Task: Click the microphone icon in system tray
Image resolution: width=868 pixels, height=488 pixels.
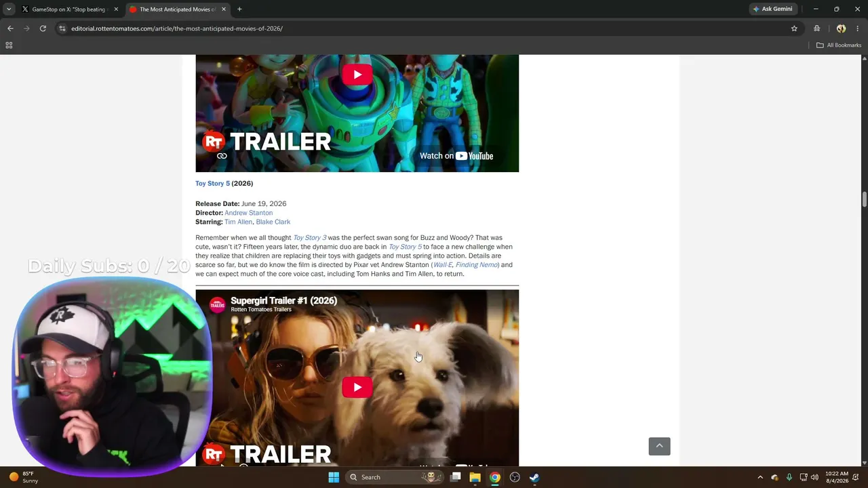Action: 789,477
